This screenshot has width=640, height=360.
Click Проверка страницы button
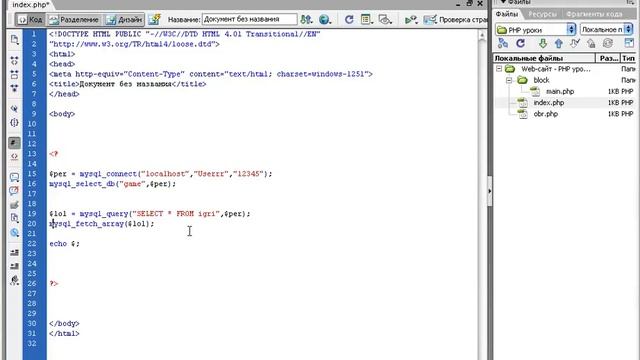click(456, 19)
